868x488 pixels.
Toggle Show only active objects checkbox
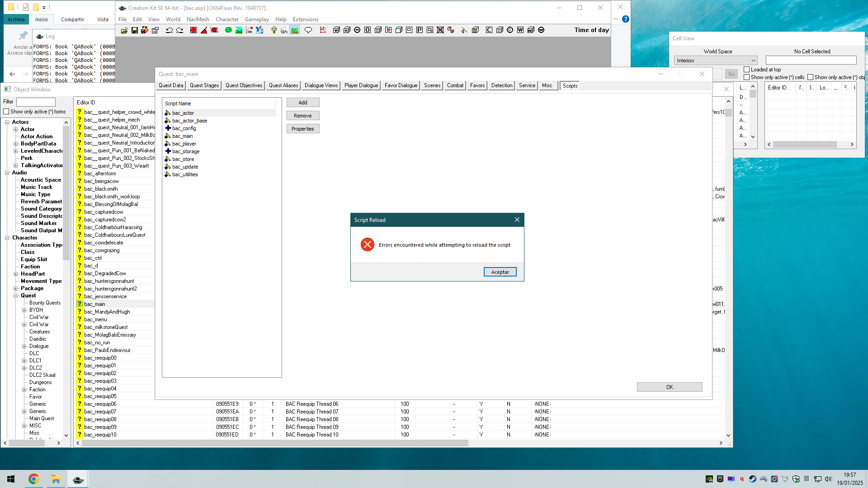(x=811, y=77)
